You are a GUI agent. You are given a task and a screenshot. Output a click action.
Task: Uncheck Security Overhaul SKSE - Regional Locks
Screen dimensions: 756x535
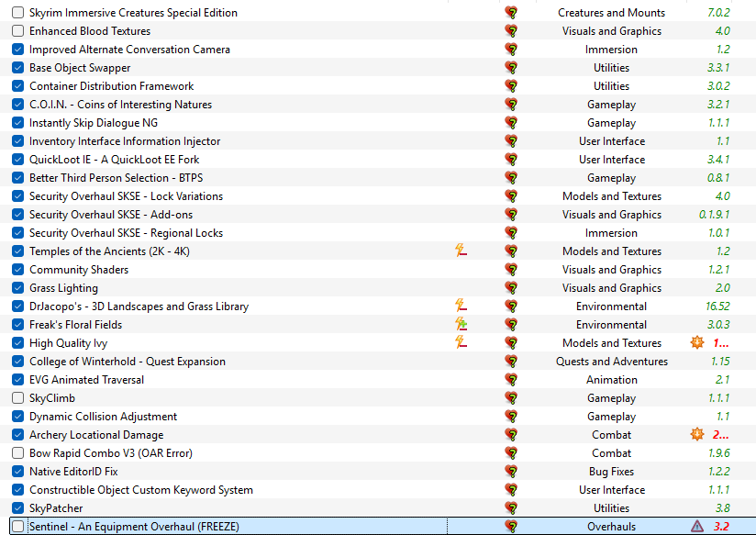pyautogui.click(x=17, y=232)
